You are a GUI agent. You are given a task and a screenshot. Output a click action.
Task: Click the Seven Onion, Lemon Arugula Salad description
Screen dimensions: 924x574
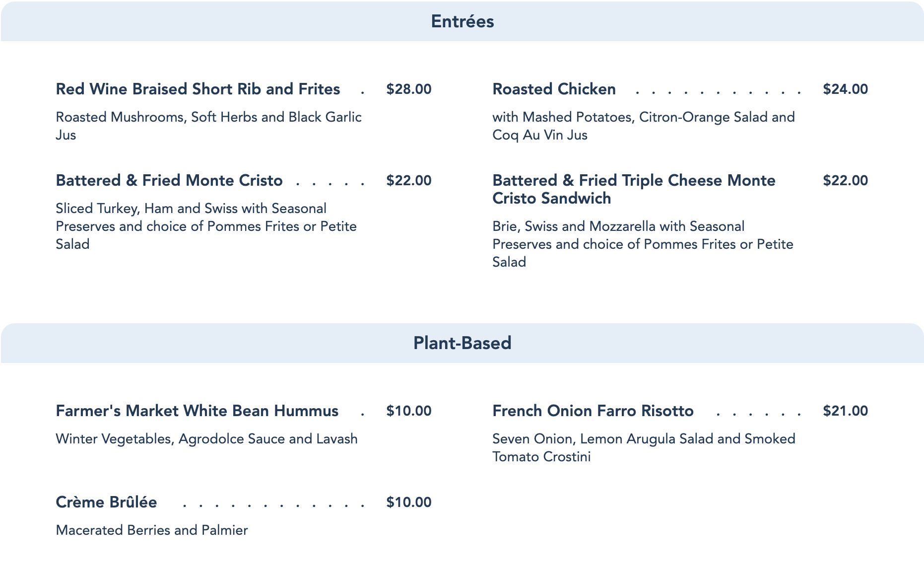[644, 447]
